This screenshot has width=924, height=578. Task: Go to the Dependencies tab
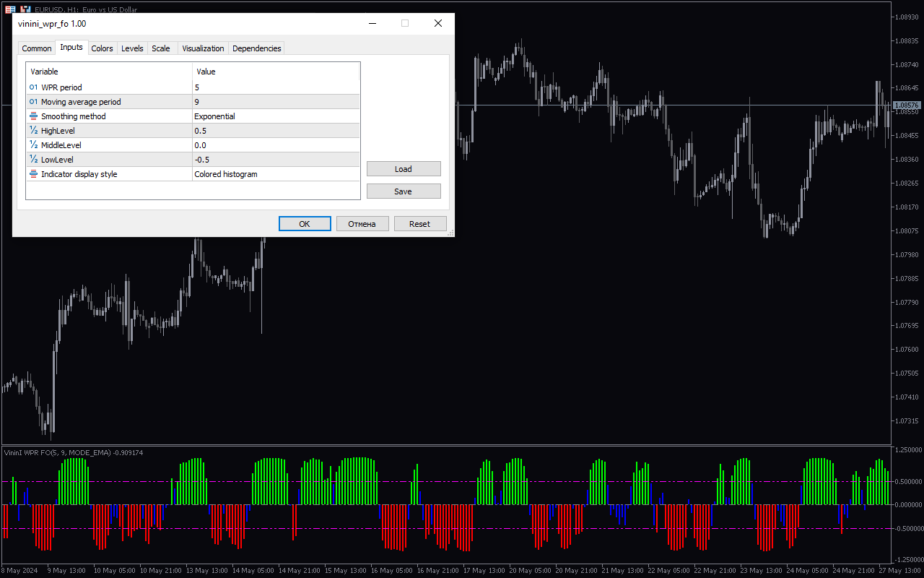[x=257, y=48]
